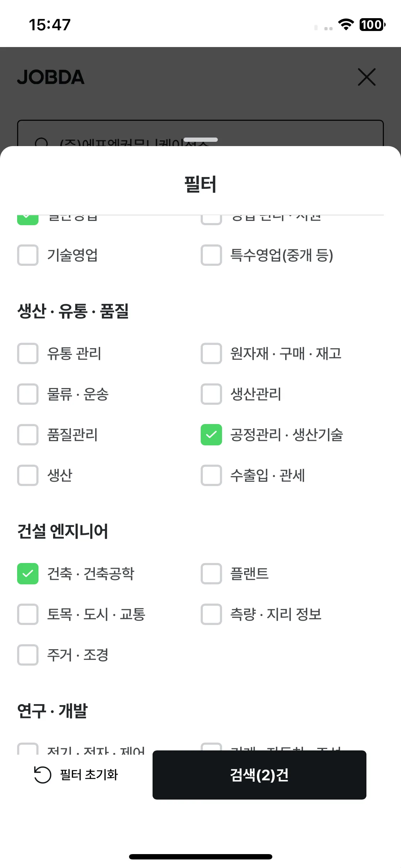
Task: Select the 플랜트 checkbox
Action: (211, 574)
